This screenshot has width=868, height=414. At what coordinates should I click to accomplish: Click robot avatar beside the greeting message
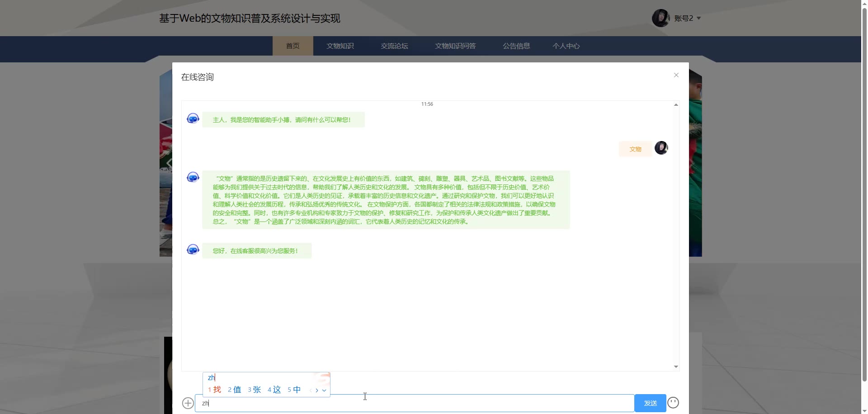coord(193,118)
